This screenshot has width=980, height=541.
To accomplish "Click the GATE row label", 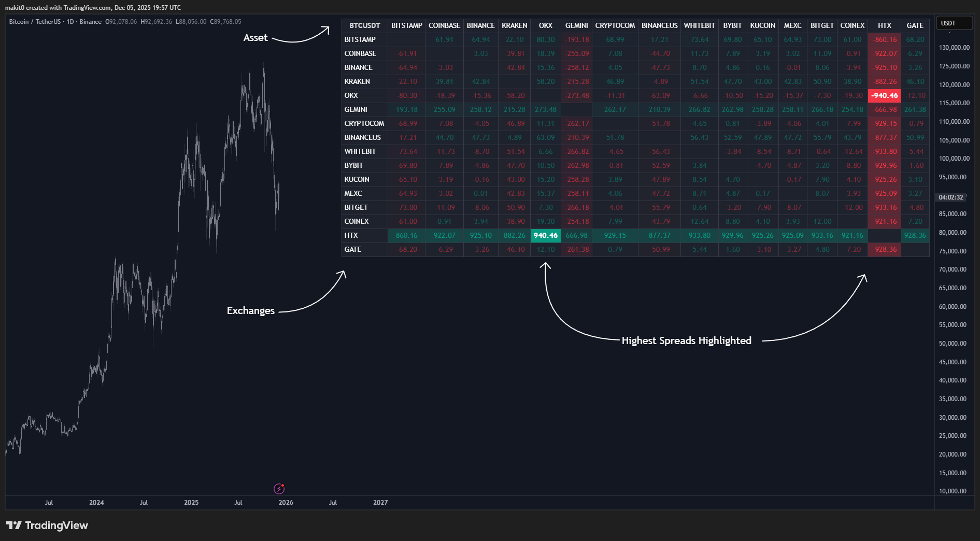I will click(365, 249).
